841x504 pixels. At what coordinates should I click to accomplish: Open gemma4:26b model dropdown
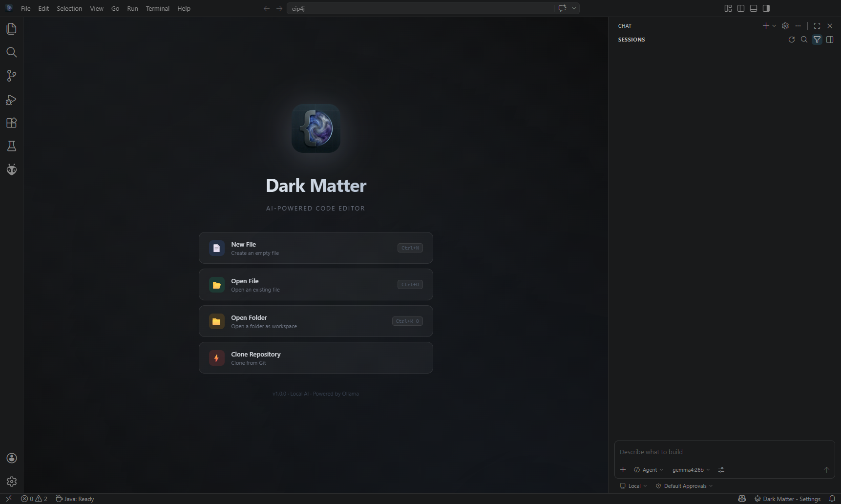tap(691, 470)
